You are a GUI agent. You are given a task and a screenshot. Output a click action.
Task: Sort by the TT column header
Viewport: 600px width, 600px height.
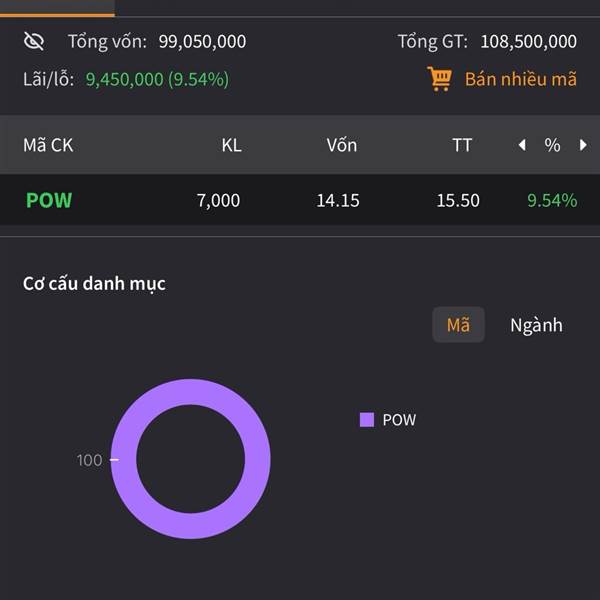(x=461, y=145)
